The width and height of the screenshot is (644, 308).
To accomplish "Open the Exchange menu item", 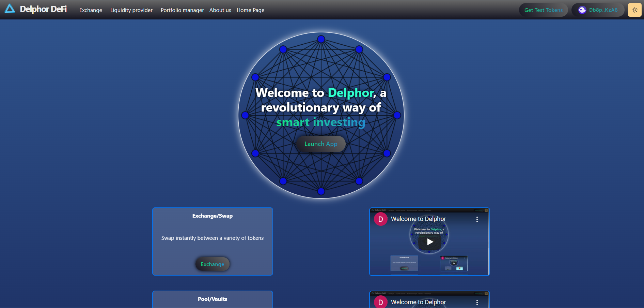I will [x=91, y=10].
